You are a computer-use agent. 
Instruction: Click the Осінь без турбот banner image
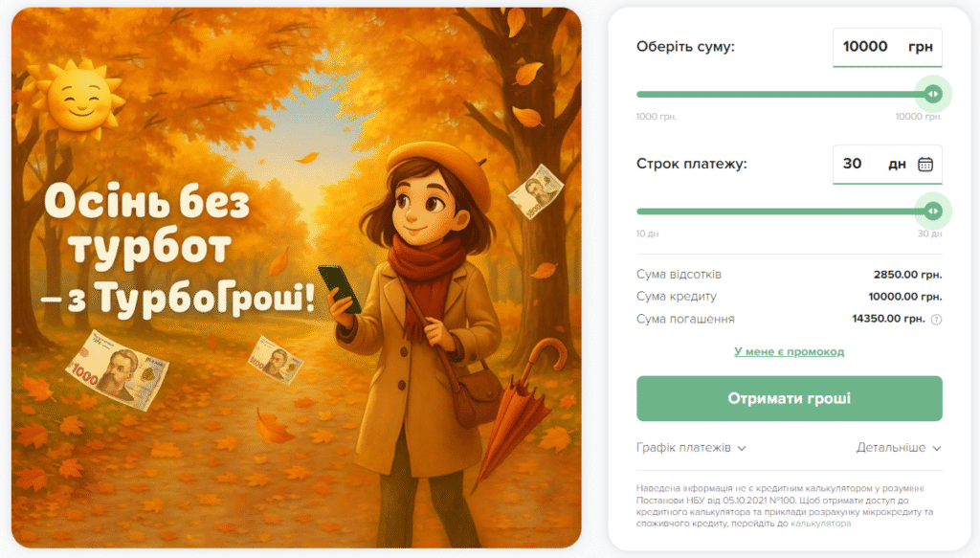point(297,279)
